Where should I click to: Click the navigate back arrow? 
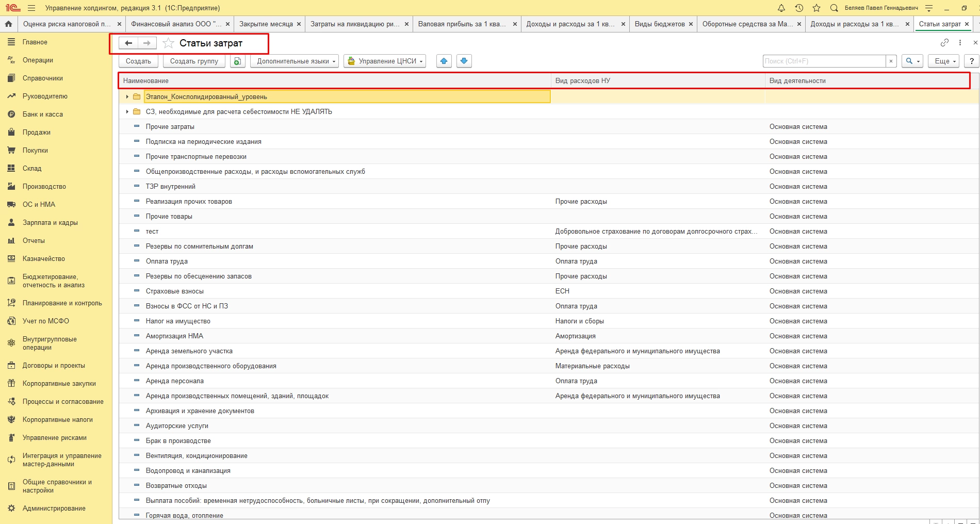point(128,43)
